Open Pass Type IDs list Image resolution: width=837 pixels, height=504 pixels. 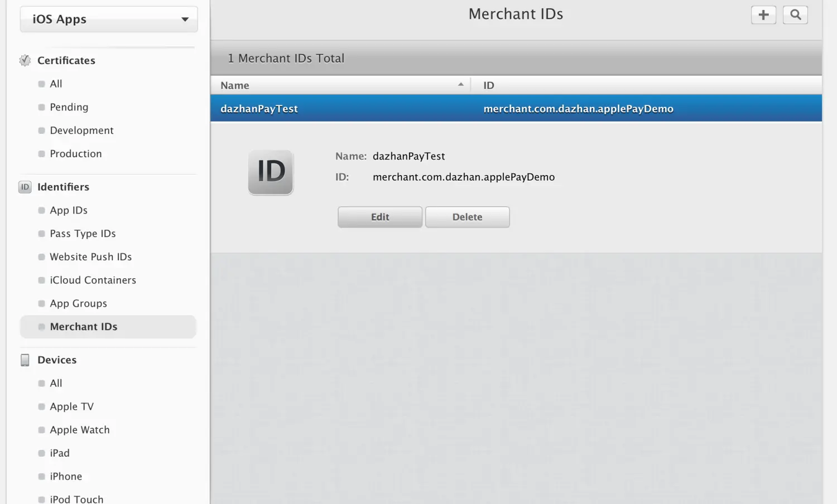(x=83, y=234)
